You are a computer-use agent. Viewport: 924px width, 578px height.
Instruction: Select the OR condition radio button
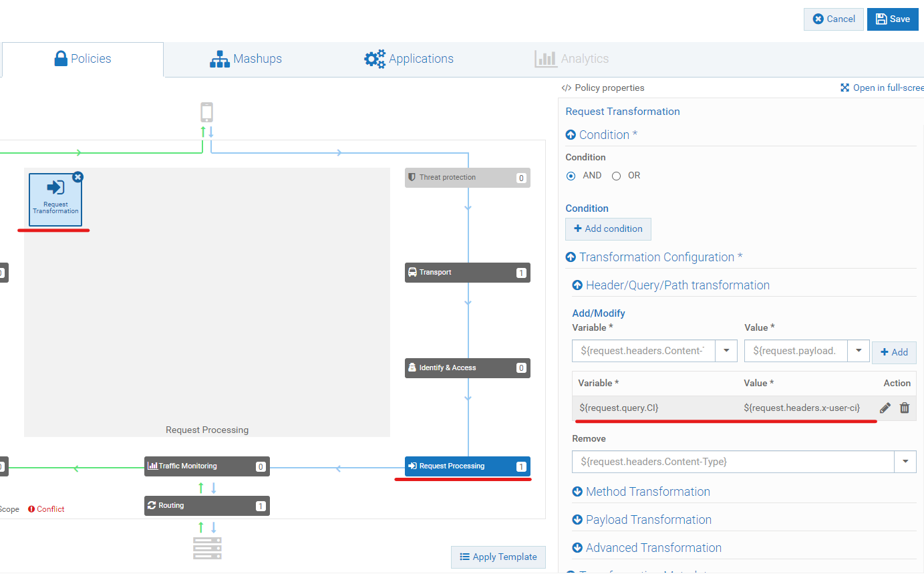coord(616,176)
